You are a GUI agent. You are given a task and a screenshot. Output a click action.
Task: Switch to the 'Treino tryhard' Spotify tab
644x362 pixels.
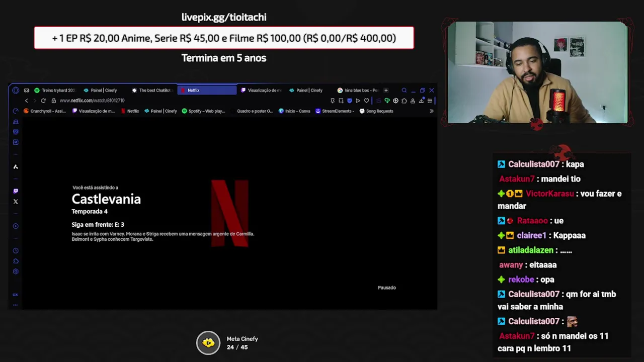tap(54, 90)
